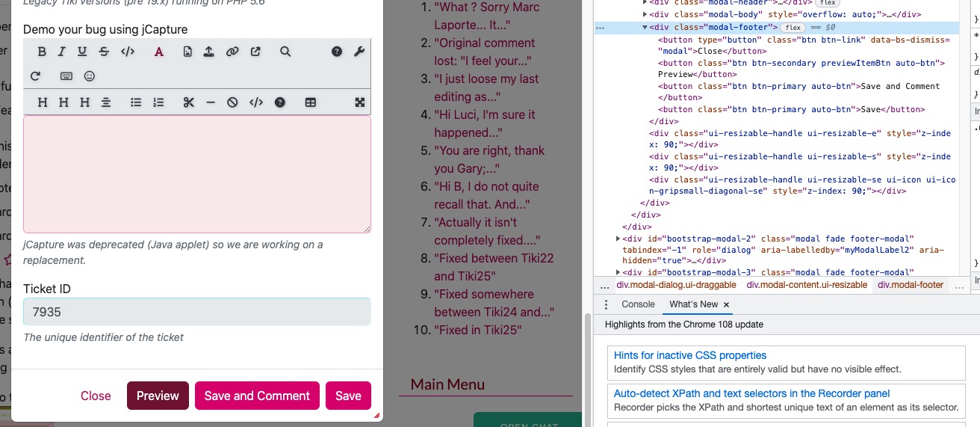Apply italic formatting icon
This screenshot has width=980, height=427.
(62, 52)
